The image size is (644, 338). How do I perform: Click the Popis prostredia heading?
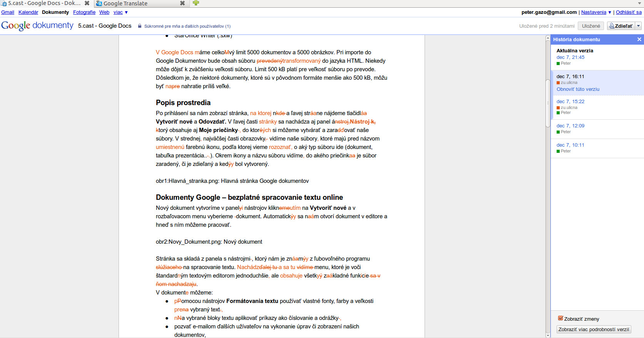coord(183,103)
